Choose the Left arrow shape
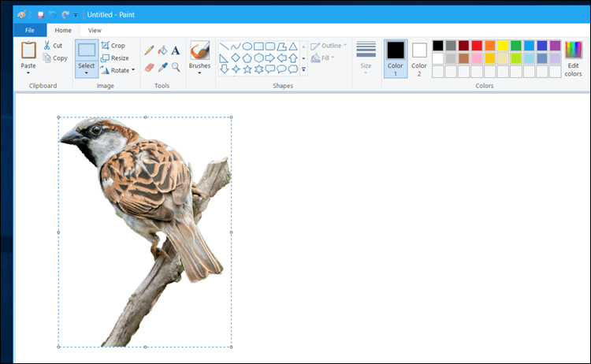The image size is (591, 364). pyautogui.click(x=281, y=58)
